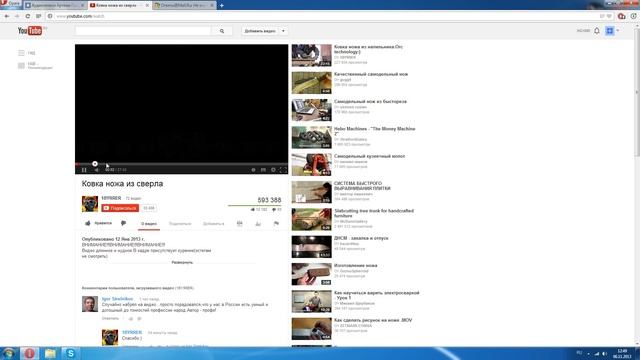Open the Opera menu button
This screenshot has height=360, width=640.
[11, 4]
